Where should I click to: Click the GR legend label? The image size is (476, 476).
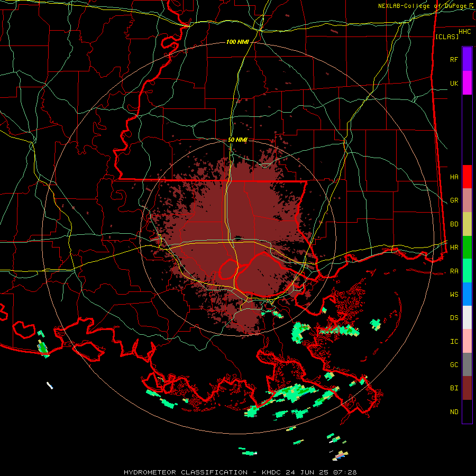pyautogui.click(x=454, y=200)
